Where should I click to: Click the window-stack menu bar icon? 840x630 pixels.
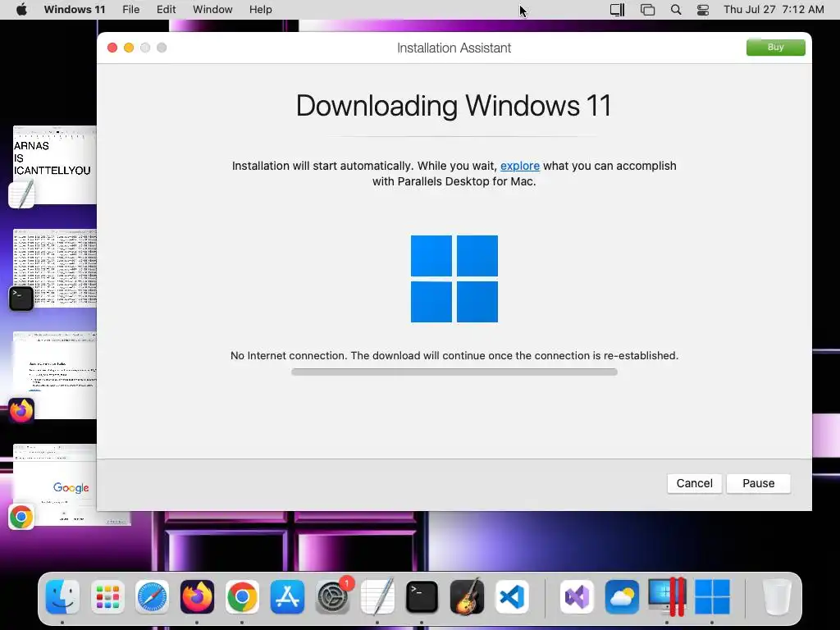click(x=648, y=10)
